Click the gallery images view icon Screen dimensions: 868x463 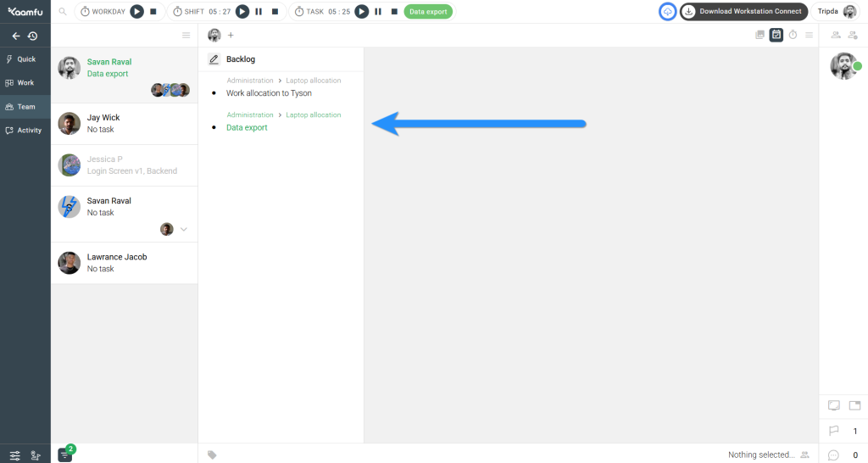[759, 35]
